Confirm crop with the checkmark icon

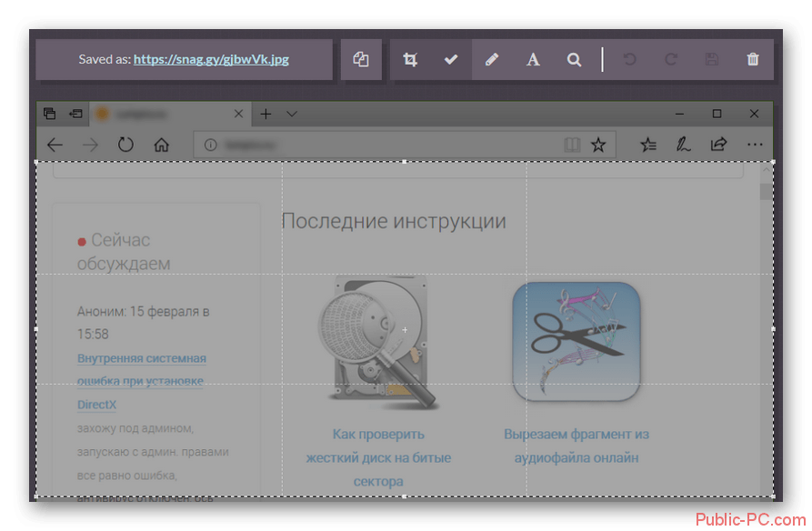[x=450, y=59]
